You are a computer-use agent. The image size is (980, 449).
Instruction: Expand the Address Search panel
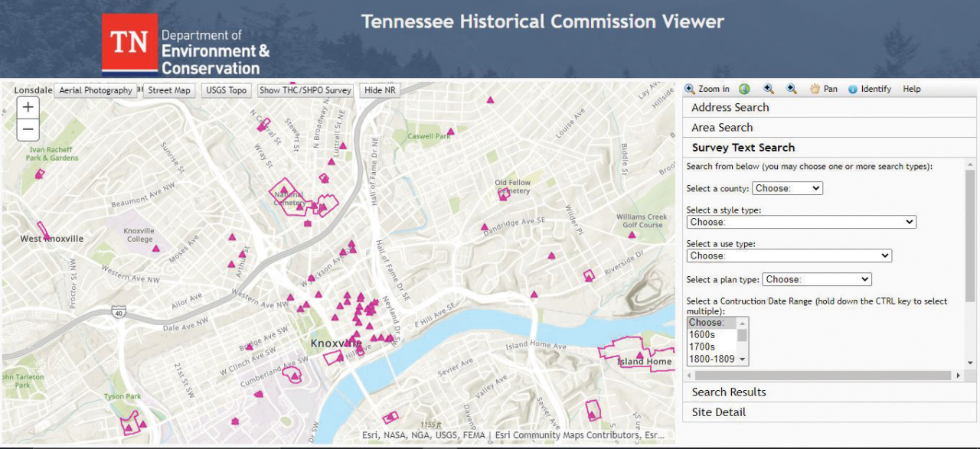click(x=829, y=108)
